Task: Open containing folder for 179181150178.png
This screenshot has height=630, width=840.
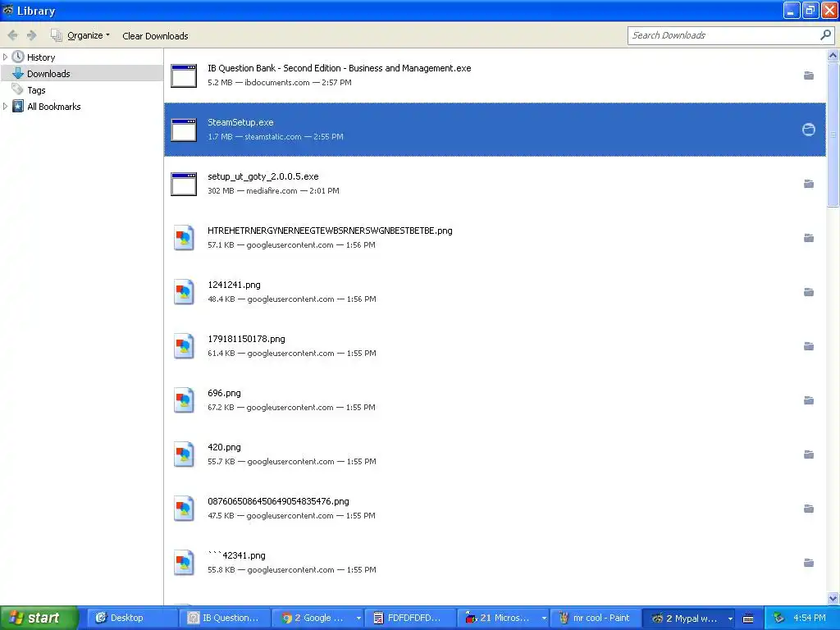Action: click(x=808, y=346)
